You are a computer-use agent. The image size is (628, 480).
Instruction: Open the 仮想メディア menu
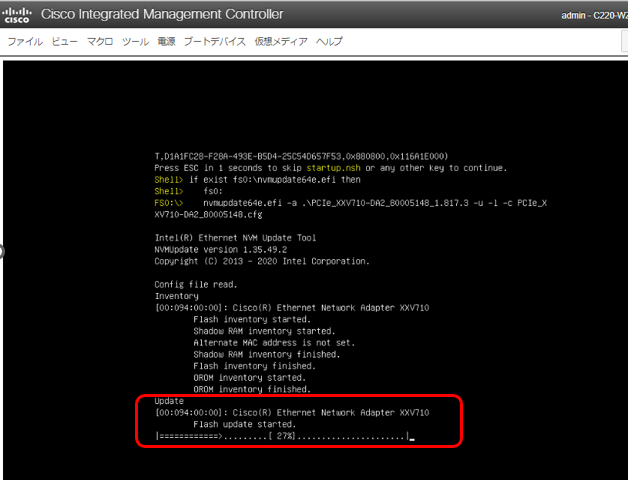click(281, 42)
